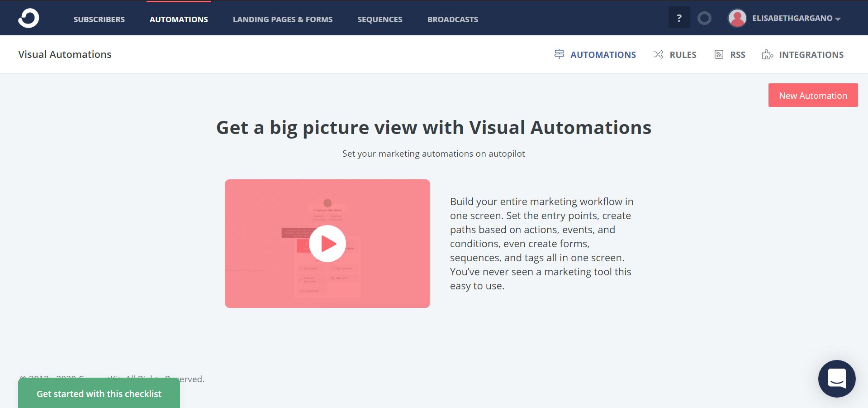The height and width of the screenshot is (408, 868).
Task: Select the AUTOMATIONS sub-navigation link
Action: (603, 55)
